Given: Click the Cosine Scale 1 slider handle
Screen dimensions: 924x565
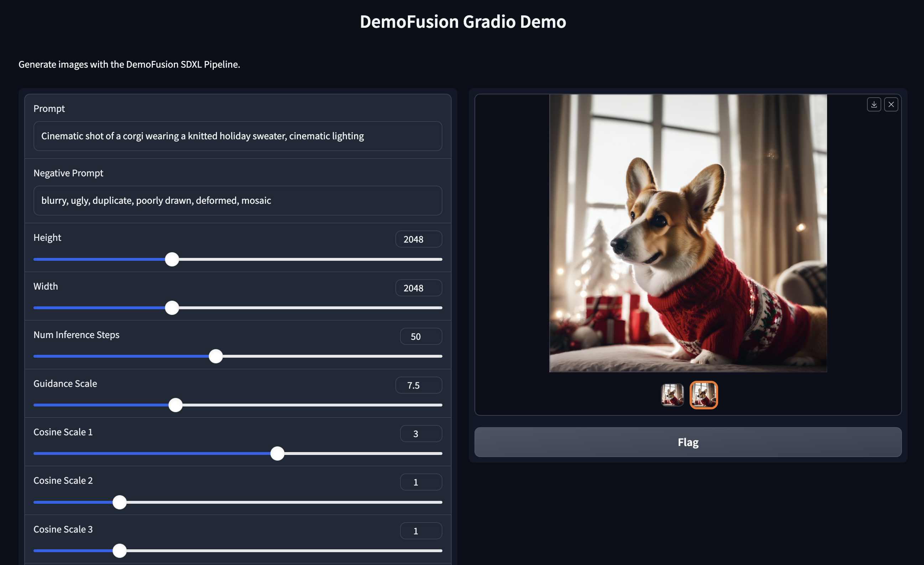Looking at the screenshot, I should tap(277, 453).
